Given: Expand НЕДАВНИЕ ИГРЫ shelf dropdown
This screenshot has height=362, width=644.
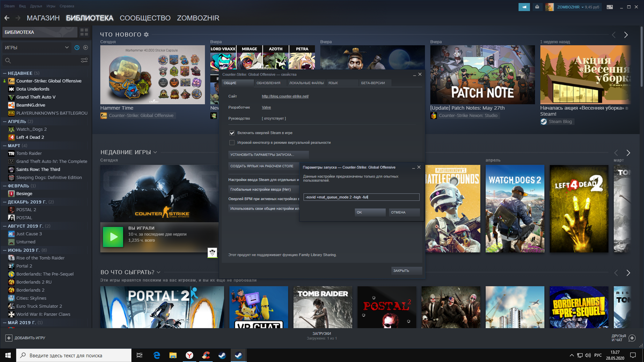Looking at the screenshot, I should click(x=155, y=152).
